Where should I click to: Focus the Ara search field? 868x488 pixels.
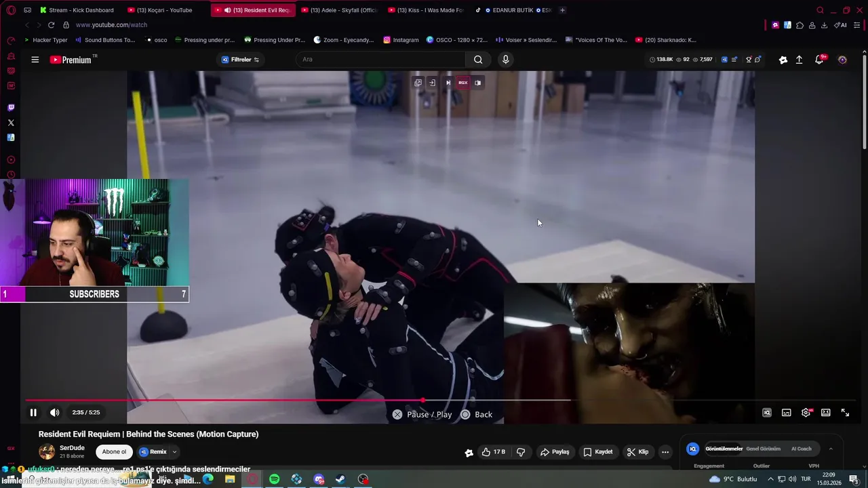(x=381, y=60)
